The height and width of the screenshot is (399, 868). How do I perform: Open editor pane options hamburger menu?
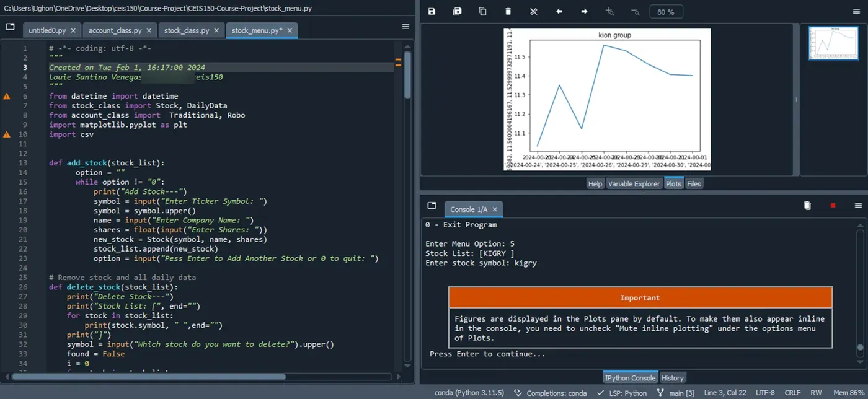pyautogui.click(x=405, y=27)
